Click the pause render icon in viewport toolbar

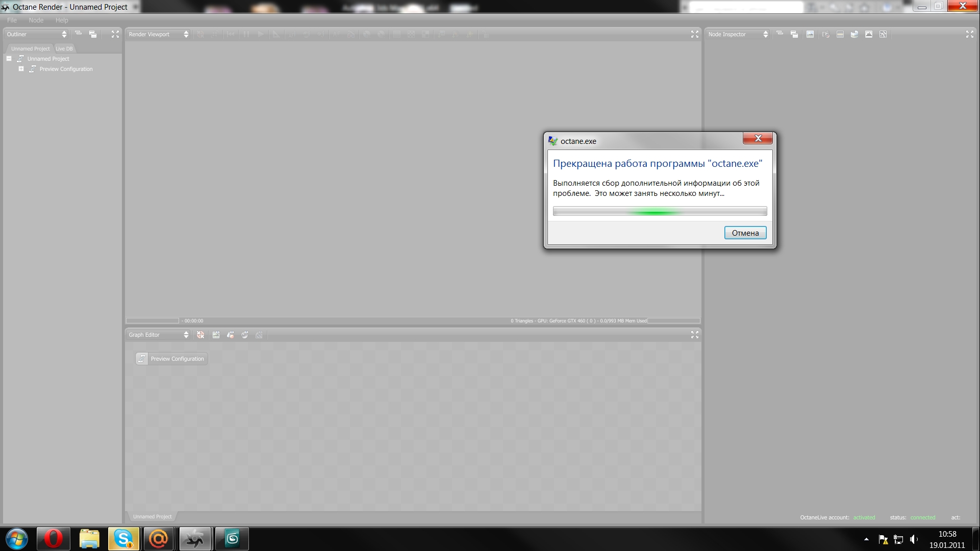tap(246, 34)
